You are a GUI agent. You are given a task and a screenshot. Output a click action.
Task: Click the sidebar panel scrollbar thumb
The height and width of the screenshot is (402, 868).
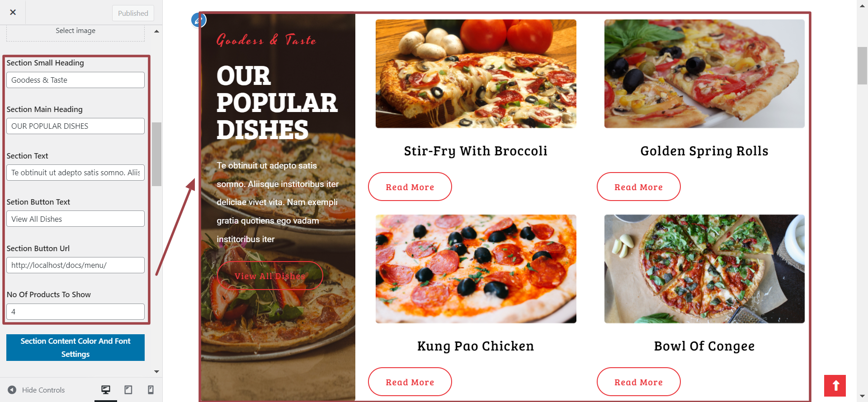[156, 154]
